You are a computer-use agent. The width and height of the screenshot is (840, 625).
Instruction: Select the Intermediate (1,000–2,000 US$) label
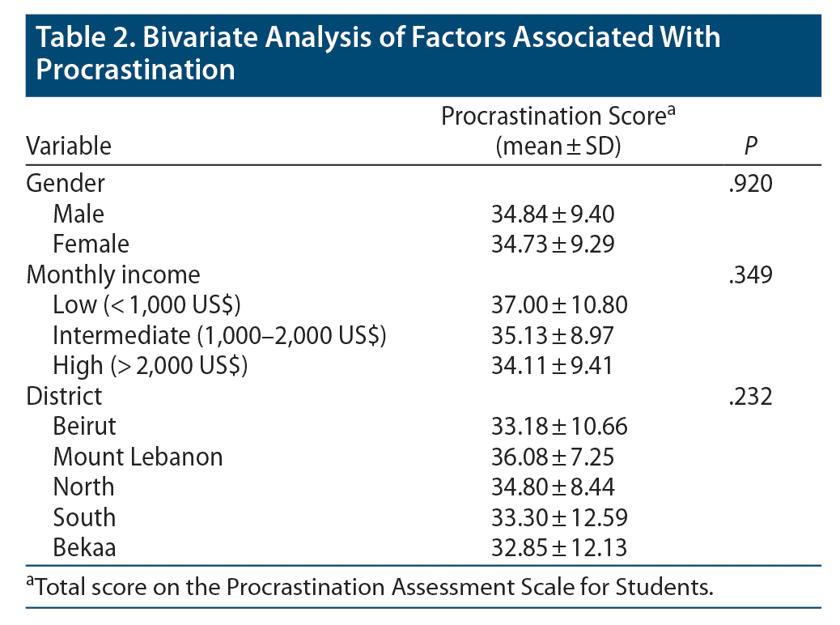tap(218, 335)
